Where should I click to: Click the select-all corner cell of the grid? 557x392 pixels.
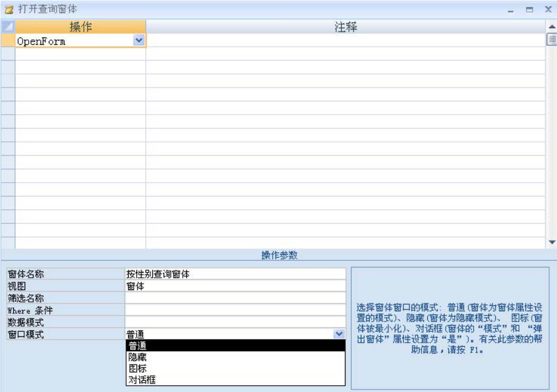tap(7, 27)
